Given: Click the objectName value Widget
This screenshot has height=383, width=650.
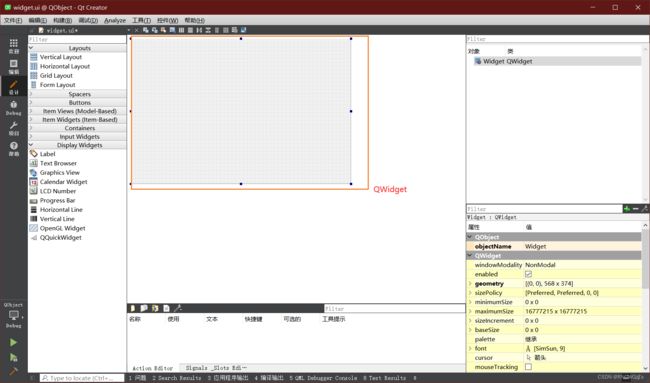Looking at the screenshot, I should click(x=582, y=247).
